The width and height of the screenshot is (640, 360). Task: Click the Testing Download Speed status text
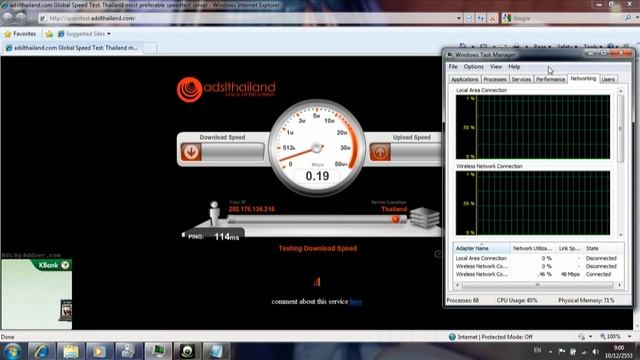[x=318, y=248]
